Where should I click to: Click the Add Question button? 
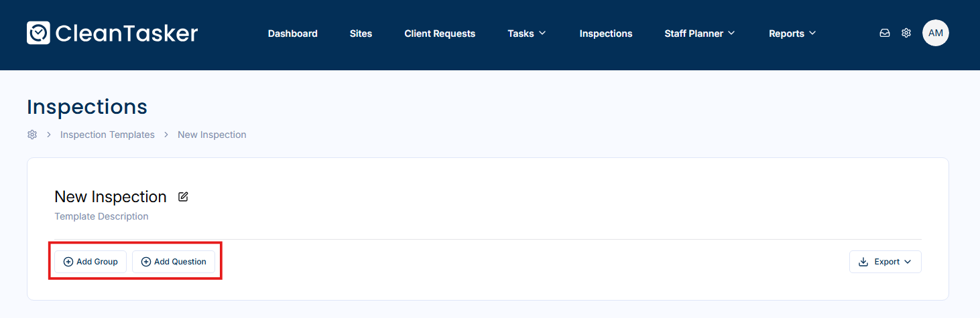pos(174,262)
